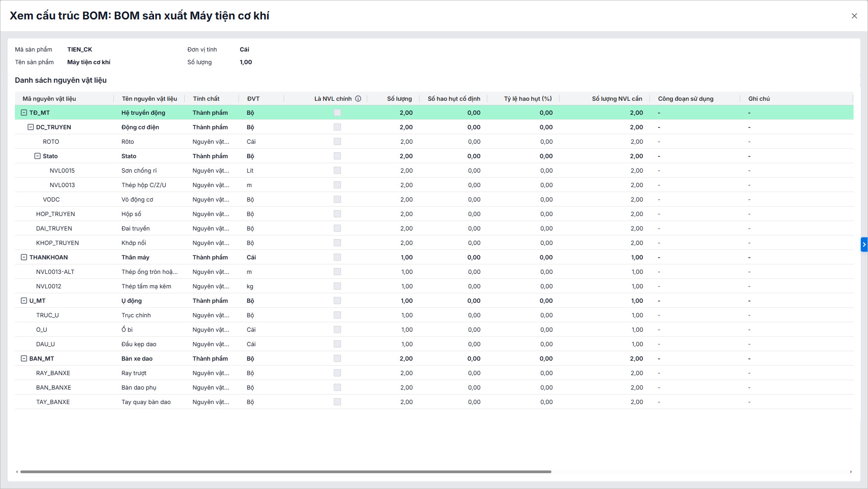The width and height of the screenshot is (868, 489).
Task: Toggle main material checkbox for ROTO row
Action: coord(337,141)
